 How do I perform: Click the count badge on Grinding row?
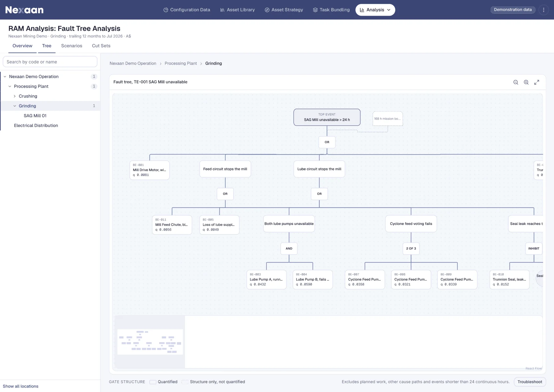(94, 106)
